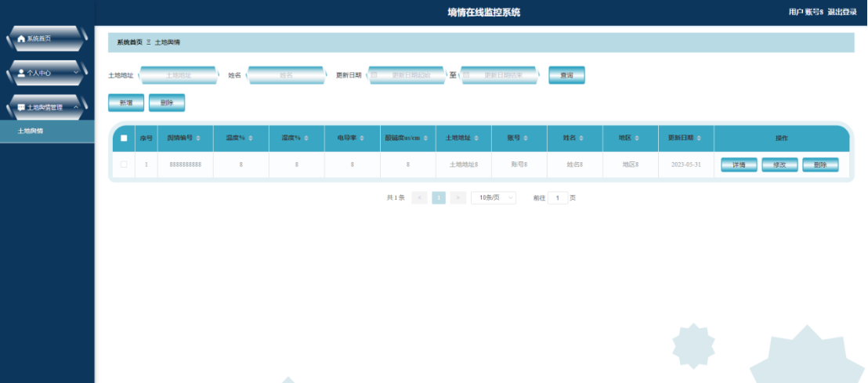
Task: Click 土地舆情 in the breadcrumb
Action: click(167, 42)
